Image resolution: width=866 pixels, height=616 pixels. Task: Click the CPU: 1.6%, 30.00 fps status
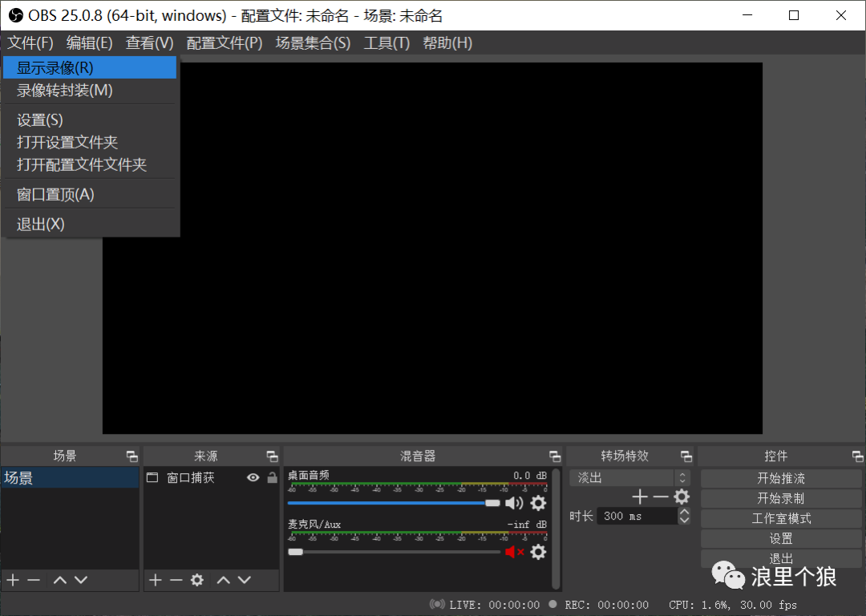pos(733,605)
